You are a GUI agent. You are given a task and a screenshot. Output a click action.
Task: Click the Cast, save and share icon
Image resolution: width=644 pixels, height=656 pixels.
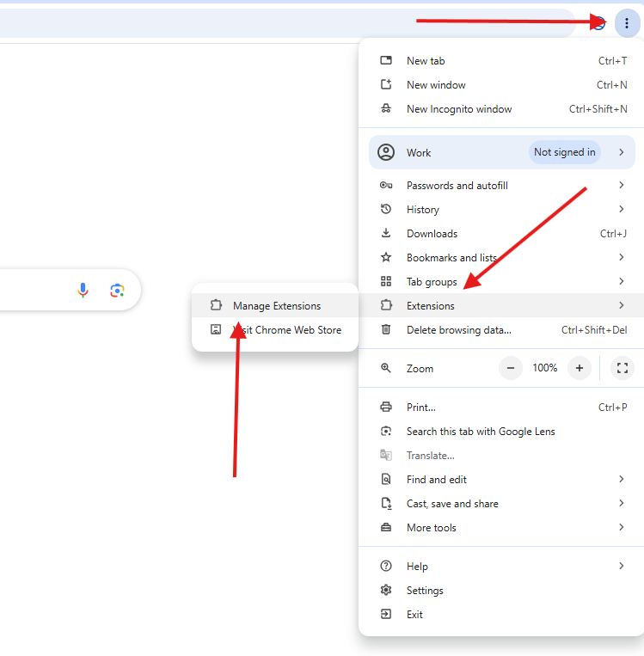[386, 503]
